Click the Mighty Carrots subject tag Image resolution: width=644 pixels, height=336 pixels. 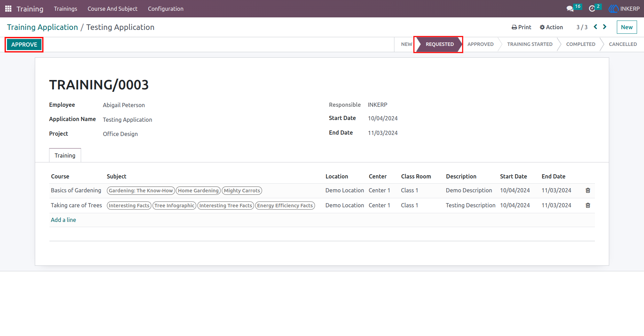click(242, 191)
